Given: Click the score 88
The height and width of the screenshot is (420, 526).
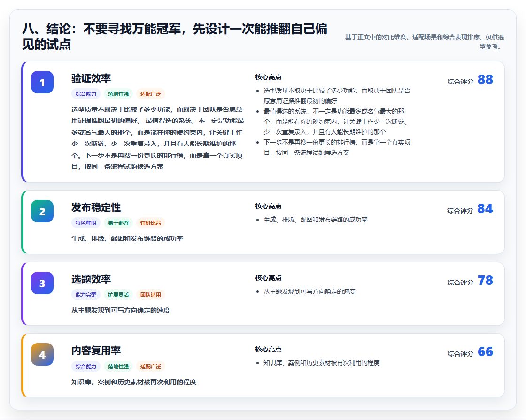Looking at the screenshot, I should 485,79.
